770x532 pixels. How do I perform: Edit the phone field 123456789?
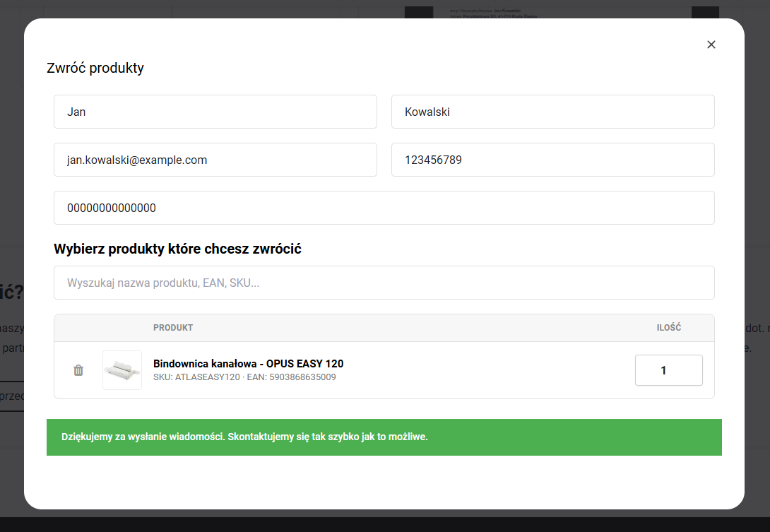point(553,160)
